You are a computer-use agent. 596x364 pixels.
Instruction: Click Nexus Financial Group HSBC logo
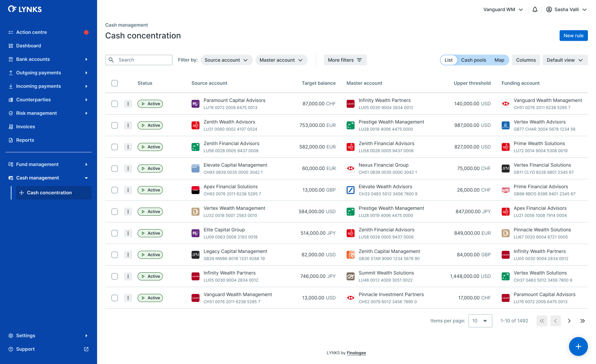click(351, 169)
